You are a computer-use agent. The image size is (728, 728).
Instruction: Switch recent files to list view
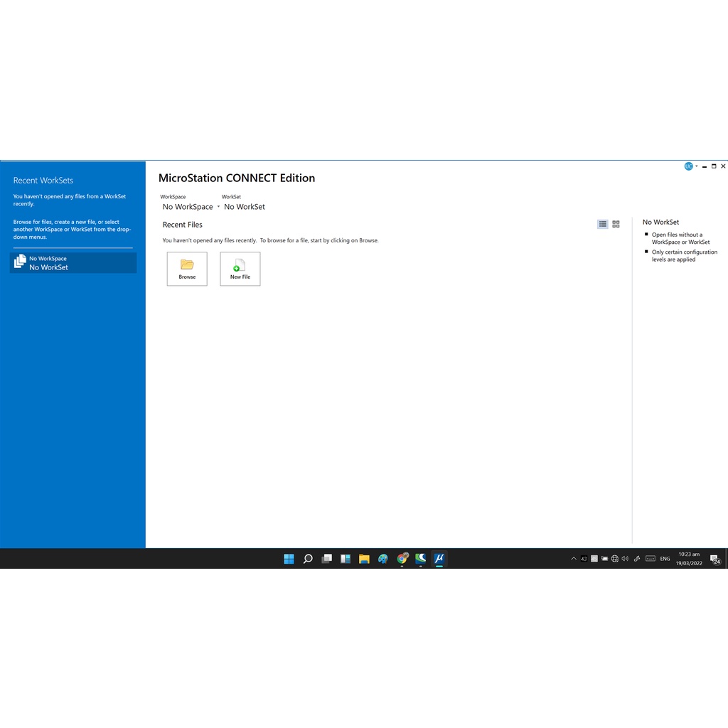[x=603, y=224]
